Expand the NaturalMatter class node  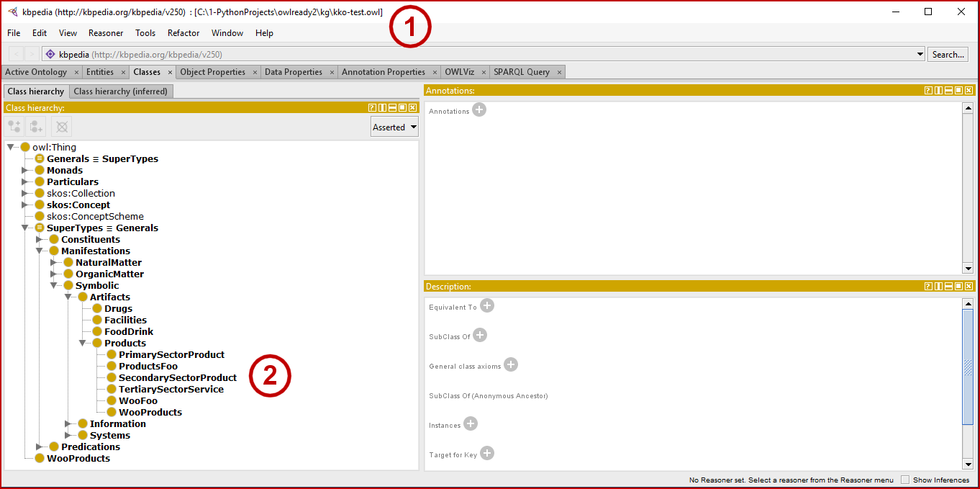(54, 262)
